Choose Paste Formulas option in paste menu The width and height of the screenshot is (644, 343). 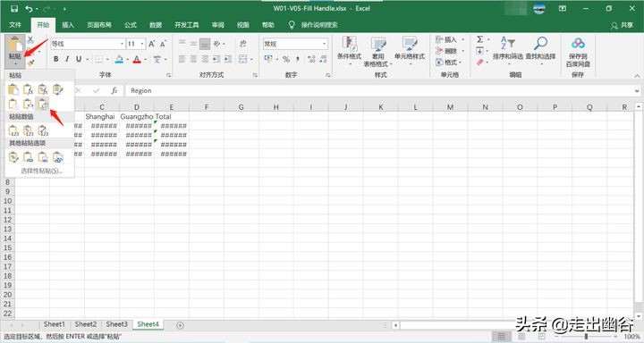coord(28,89)
